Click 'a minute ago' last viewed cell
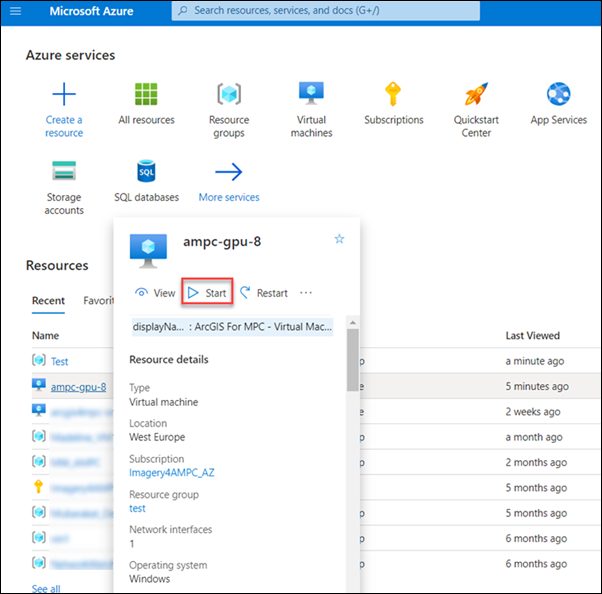Viewport: 602px width, 594px height. tap(535, 361)
